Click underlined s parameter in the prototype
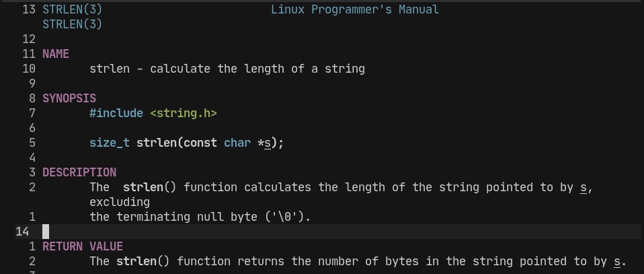This screenshot has height=274, width=644. click(x=268, y=143)
